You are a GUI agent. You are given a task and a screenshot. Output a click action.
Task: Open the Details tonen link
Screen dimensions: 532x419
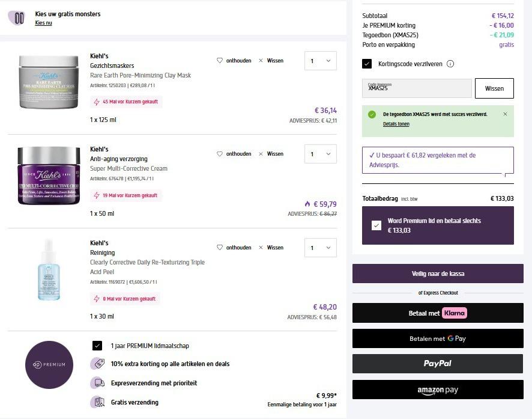point(396,124)
